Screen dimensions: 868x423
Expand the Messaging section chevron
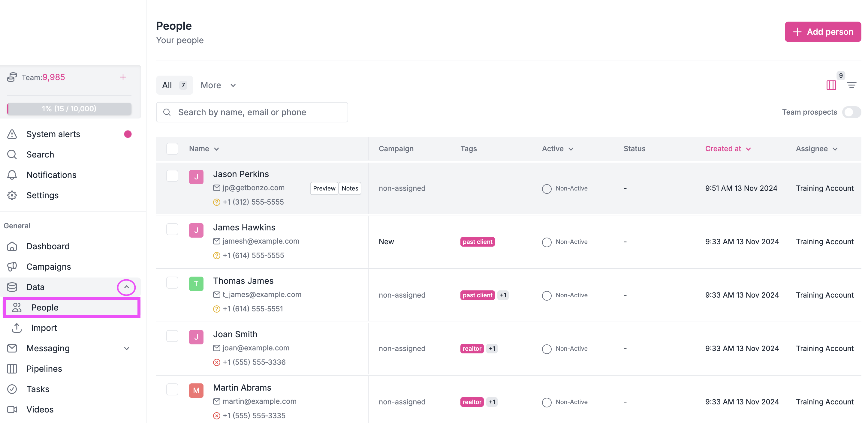[x=127, y=348]
